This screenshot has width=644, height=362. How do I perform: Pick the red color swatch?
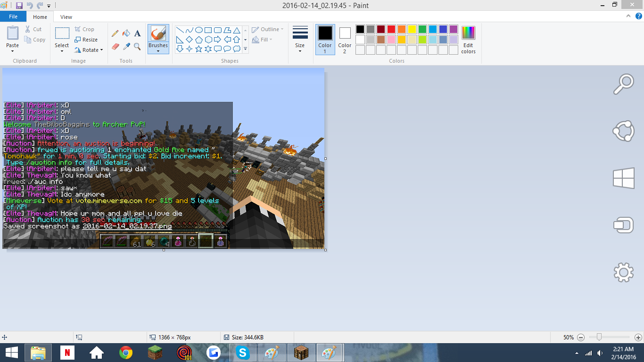(x=391, y=29)
